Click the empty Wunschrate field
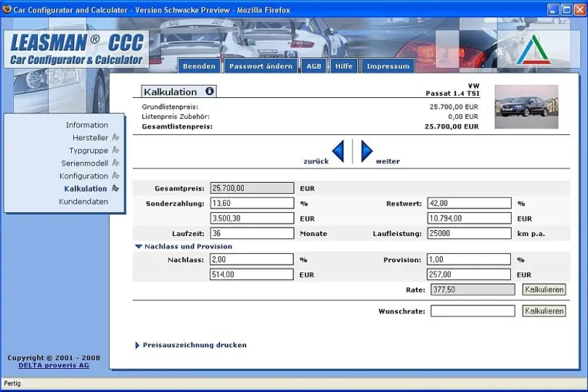Image resolution: width=588 pixels, height=392 pixels. point(473,311)
